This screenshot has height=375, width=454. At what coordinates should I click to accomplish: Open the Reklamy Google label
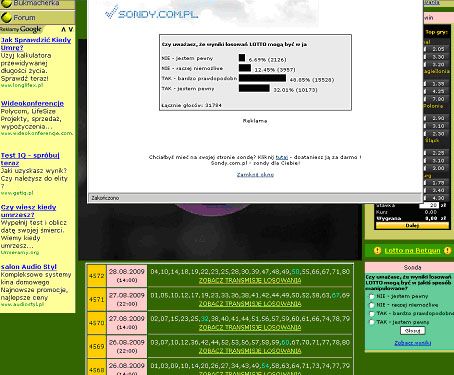[x=21, y=29]
